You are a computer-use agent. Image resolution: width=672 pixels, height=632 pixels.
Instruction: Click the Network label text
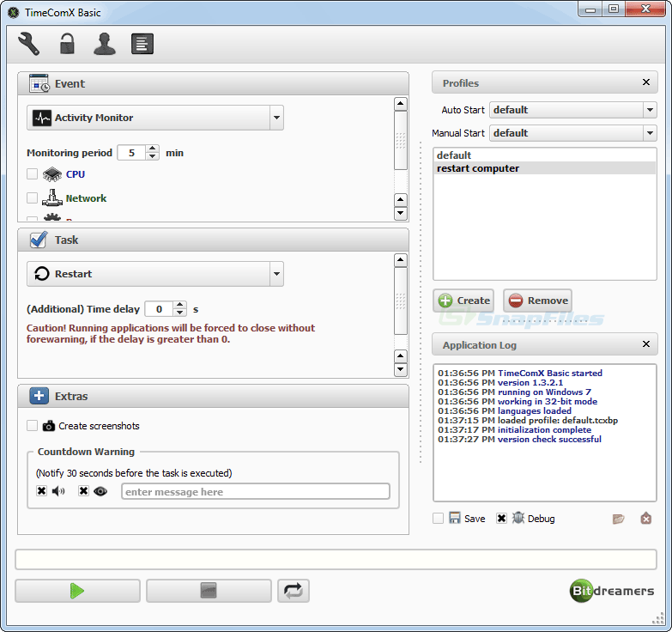[x=86, y=198]
